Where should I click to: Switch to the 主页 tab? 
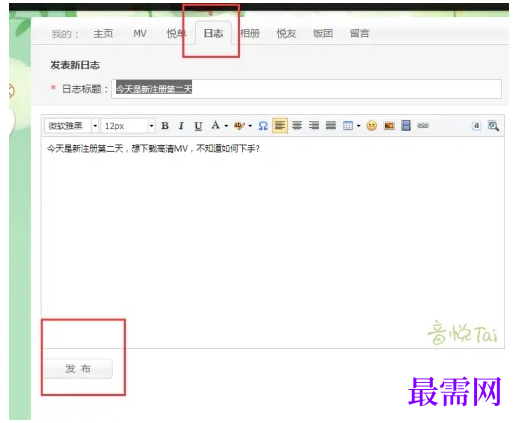point(103,33)
